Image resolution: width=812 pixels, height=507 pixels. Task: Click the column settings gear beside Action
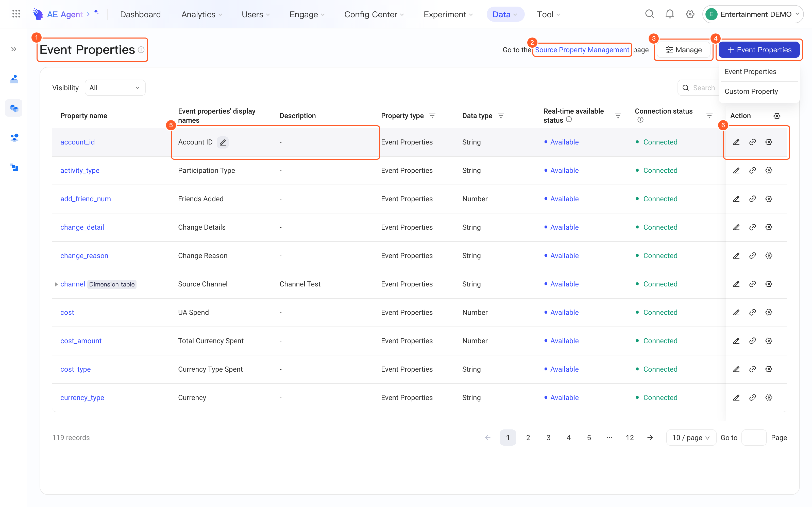pos(777,116)
